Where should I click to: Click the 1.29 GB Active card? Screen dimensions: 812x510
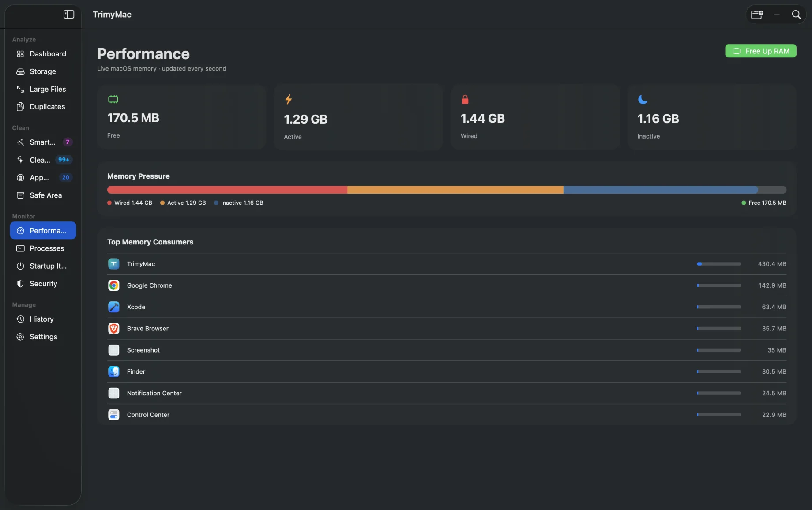click(358, 117)
